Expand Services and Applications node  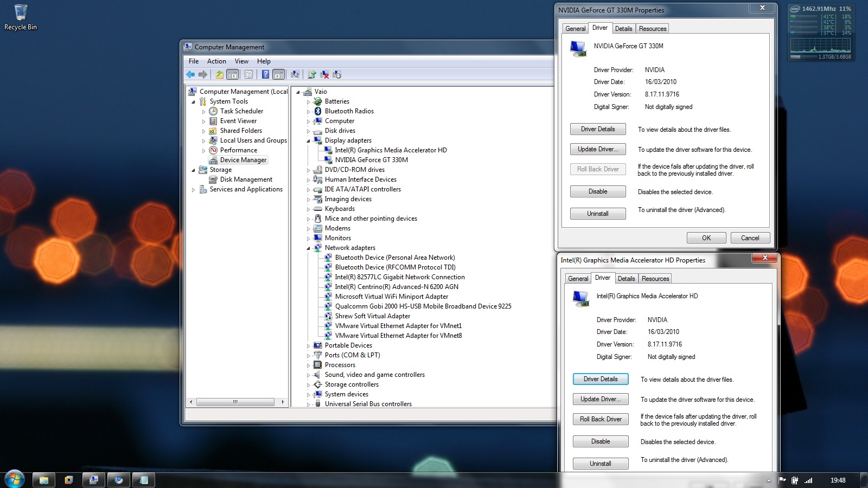coord(194,190)
